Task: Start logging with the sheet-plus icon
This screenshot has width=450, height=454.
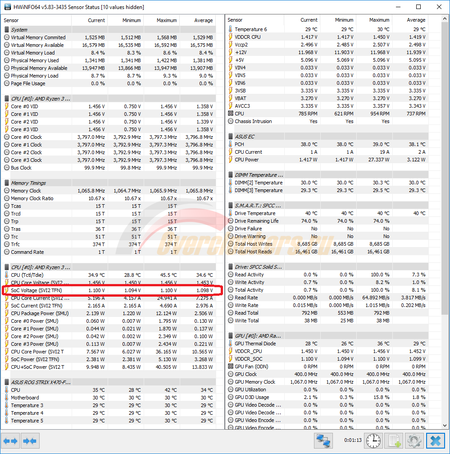Action: (x=394, y=441)
